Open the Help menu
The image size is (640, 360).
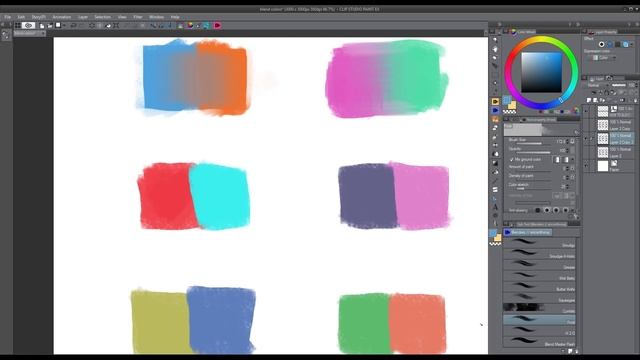click(x=175, y=17)
